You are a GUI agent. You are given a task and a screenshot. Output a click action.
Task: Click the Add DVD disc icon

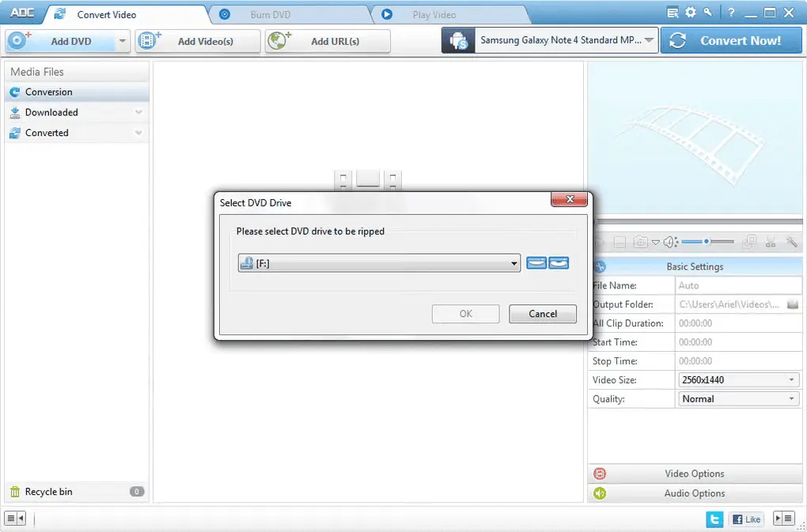click(20, 41)
